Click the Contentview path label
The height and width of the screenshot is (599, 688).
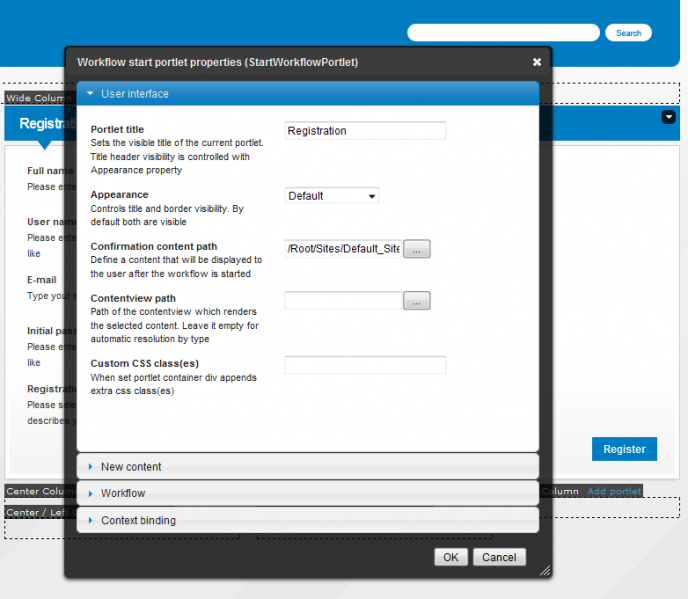(x=133, y=298)
